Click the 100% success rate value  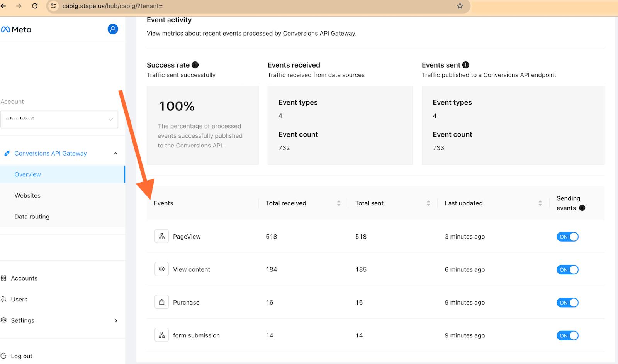click(177, 106)
